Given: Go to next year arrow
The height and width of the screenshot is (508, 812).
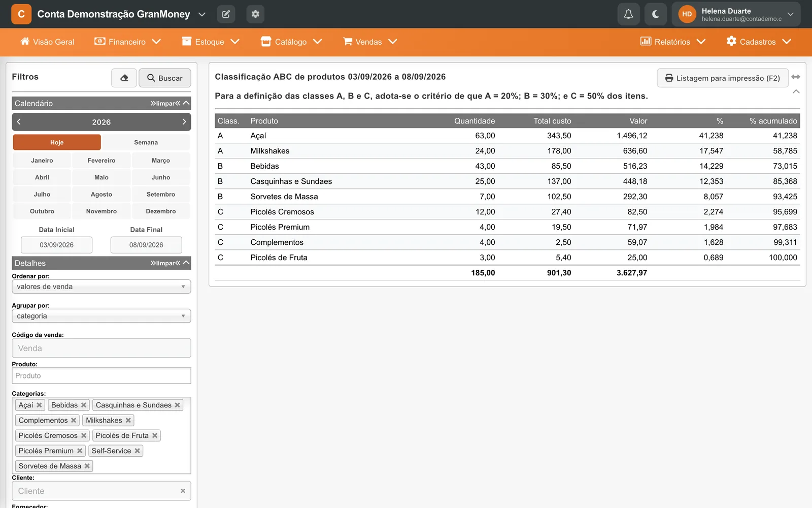Looking at the screenshot, I should [184, 122].
